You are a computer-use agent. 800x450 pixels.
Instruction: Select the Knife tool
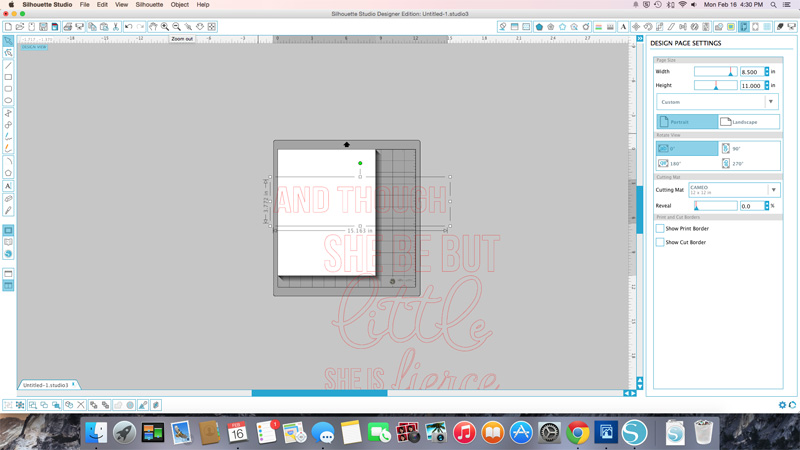click(x=8, y=210)
